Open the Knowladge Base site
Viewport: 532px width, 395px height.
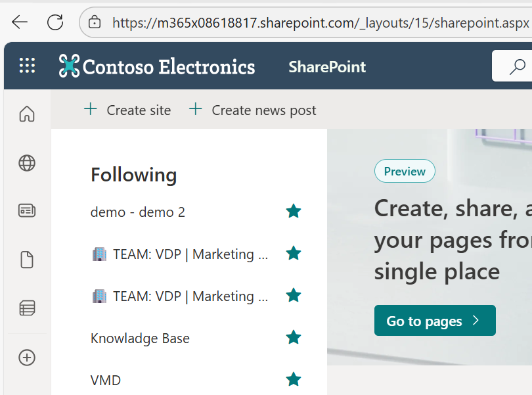pyautogui.click(x=140, y=338)
